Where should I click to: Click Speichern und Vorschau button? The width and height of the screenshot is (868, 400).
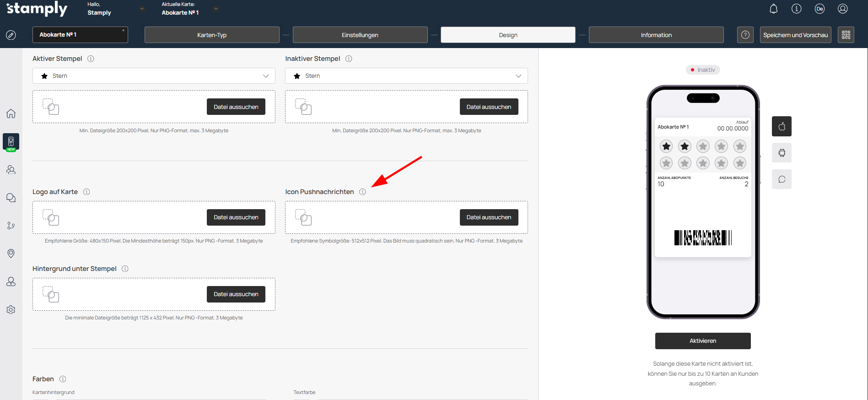(x=795, y=35)
